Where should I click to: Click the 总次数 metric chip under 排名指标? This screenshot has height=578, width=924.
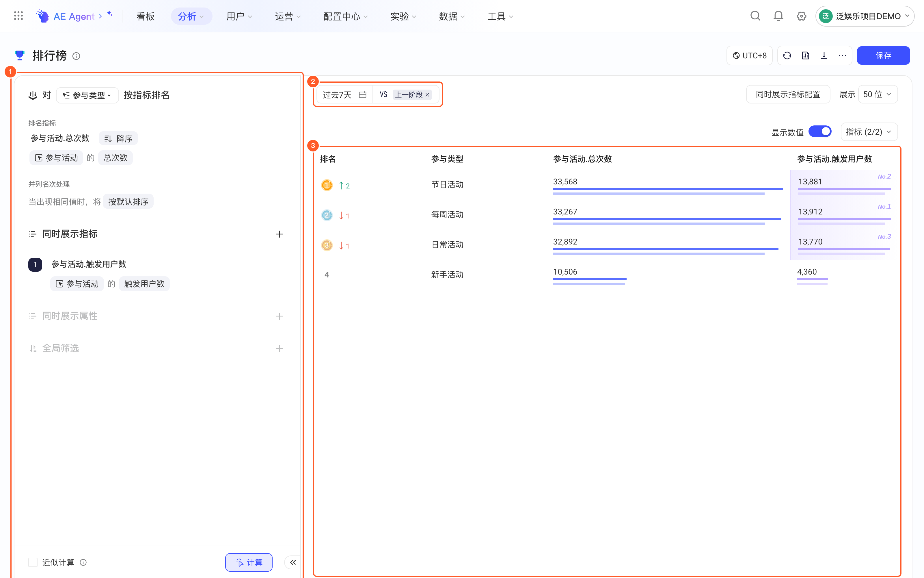click(115, 158)
